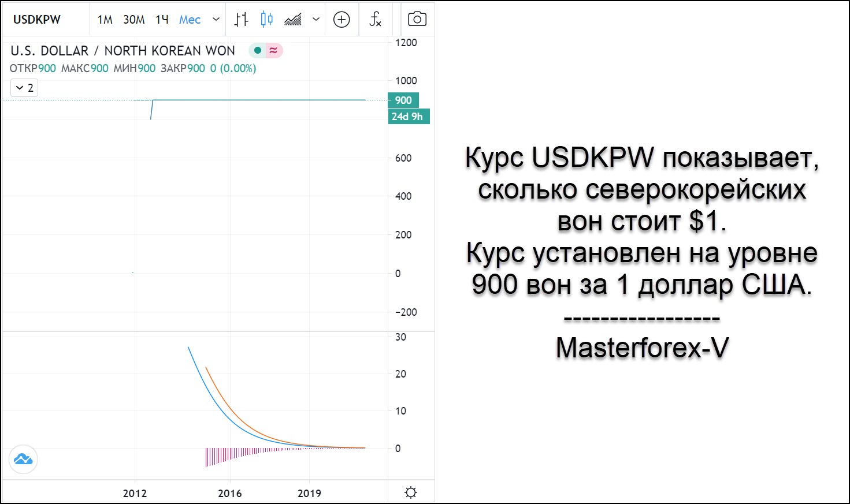Open the chart style dropdown arrow
Screen dimensions: 850x504
(316, 19)
